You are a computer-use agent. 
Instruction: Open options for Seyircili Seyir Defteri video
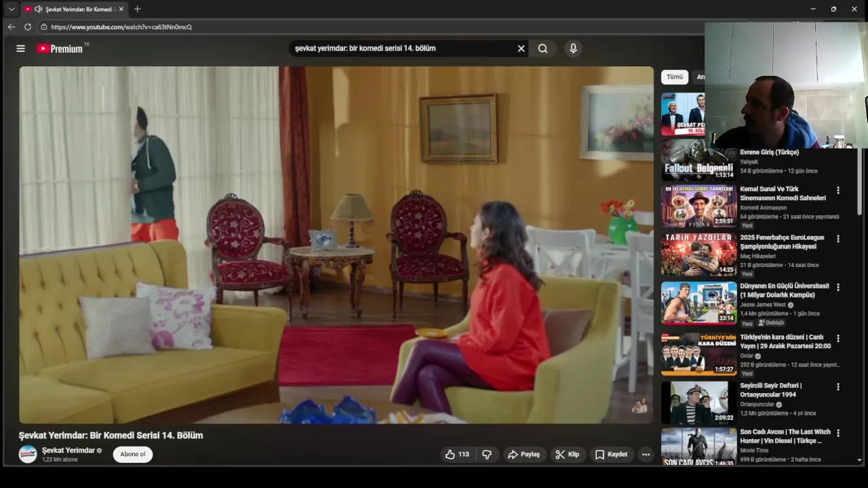(x=838, y=387)
